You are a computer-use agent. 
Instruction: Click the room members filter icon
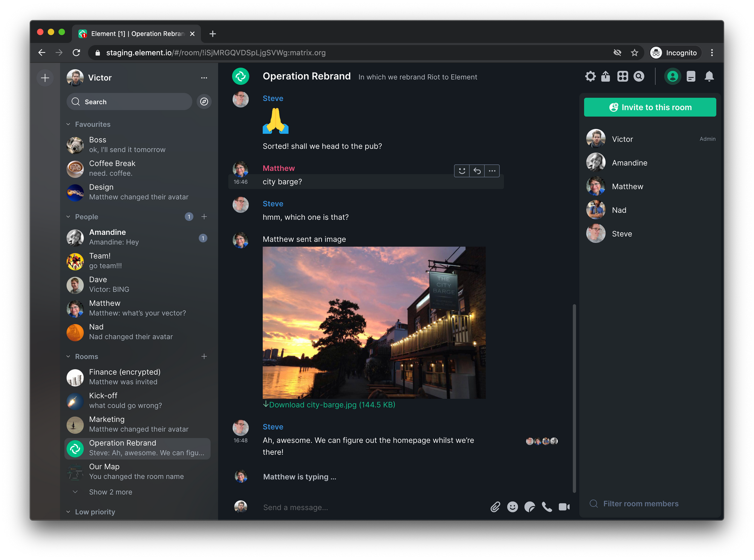593,503
